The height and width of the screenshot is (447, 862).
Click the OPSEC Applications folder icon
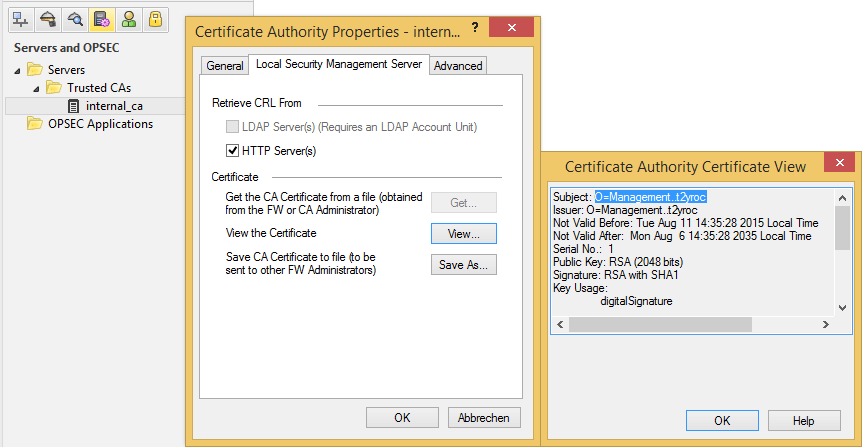pyautogui.click(x=35, y=124)
